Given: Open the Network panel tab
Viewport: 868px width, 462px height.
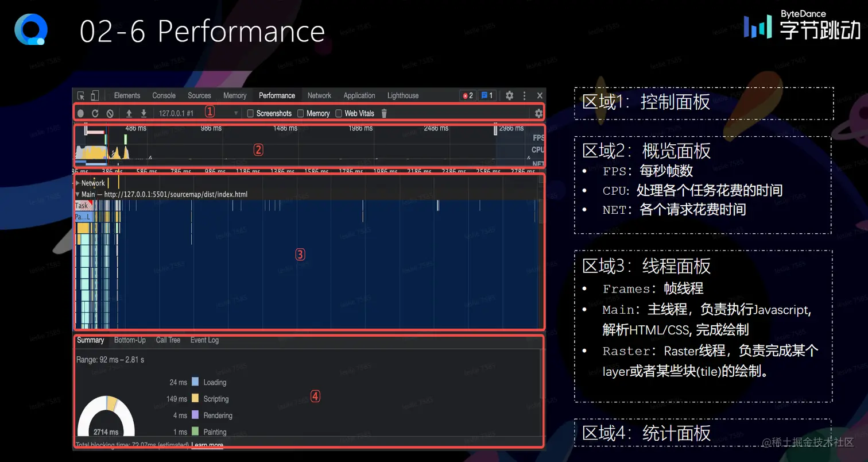Looking at the screenshot, I should pos(319,95).
